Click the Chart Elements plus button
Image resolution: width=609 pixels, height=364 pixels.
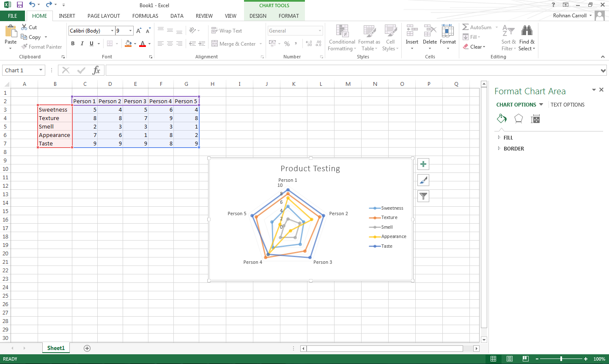[x=423, y=164]
